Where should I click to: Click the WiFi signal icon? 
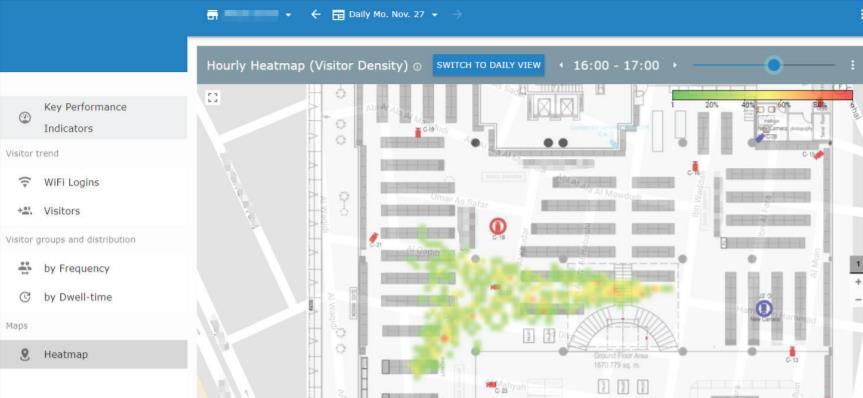pos(25,182)
